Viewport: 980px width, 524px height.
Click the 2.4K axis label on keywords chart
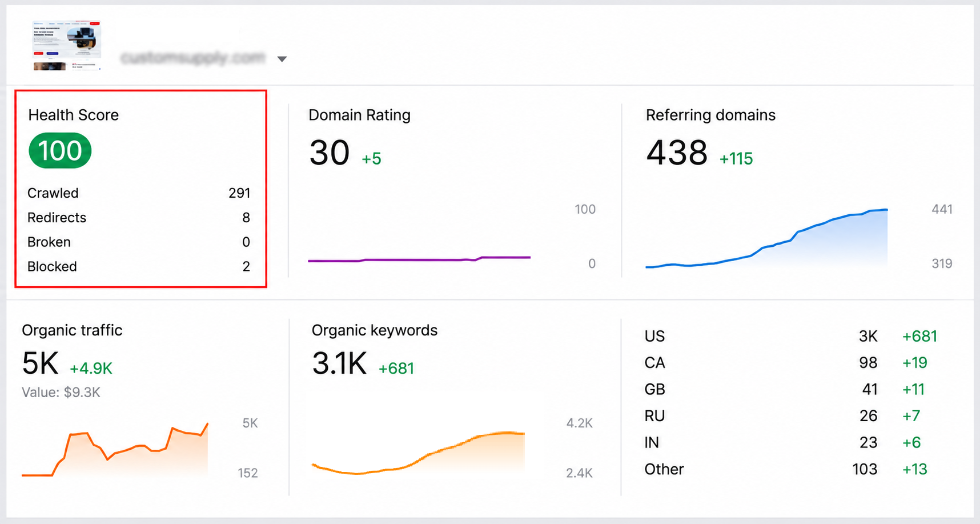pos(579,473)
